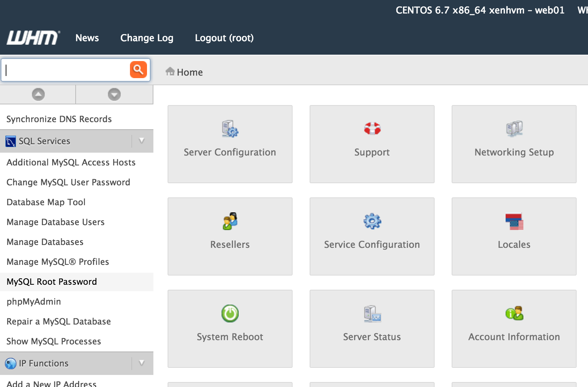Click the orange search magnifier button
Screen dimensions: 588x387
click(x=138, y=70)
